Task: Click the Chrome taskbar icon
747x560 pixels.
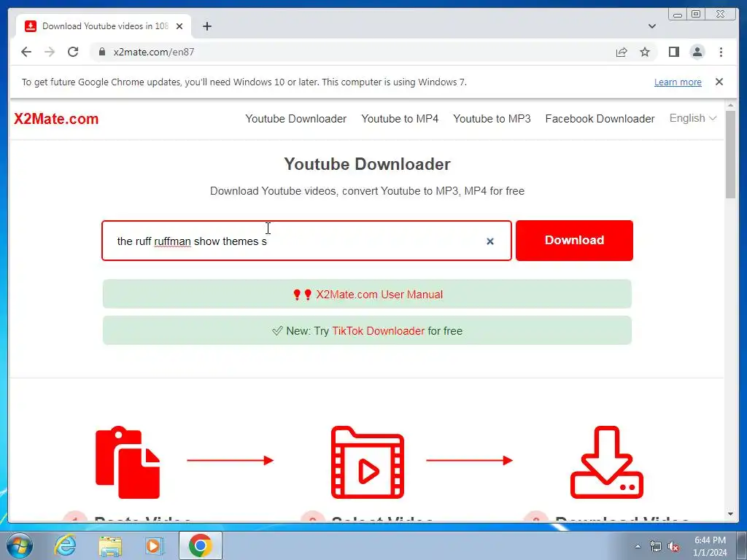Action: click(x=200, y=545)
